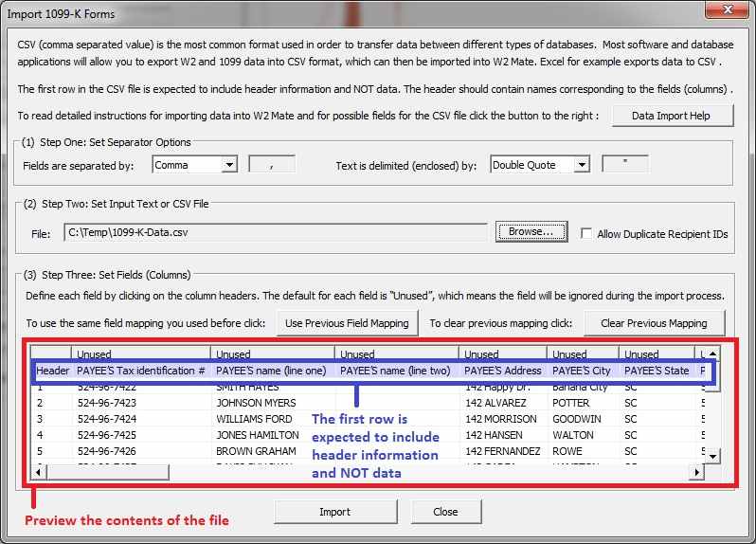Select the BROWN GRAHAM name cell
This screenshot has height=544, width=756.
pos(273,451)
